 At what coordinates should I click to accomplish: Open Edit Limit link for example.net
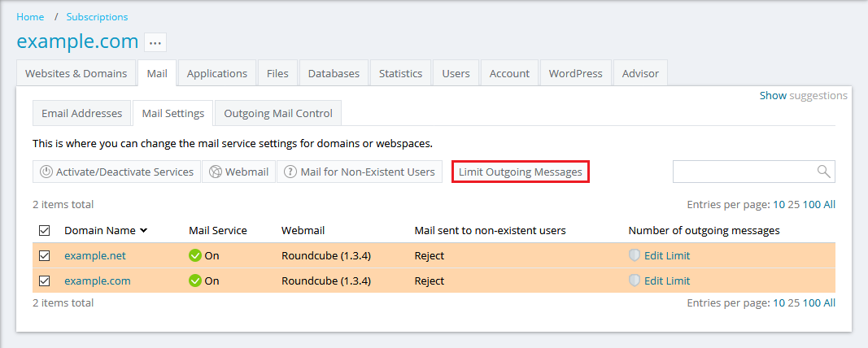666,255
